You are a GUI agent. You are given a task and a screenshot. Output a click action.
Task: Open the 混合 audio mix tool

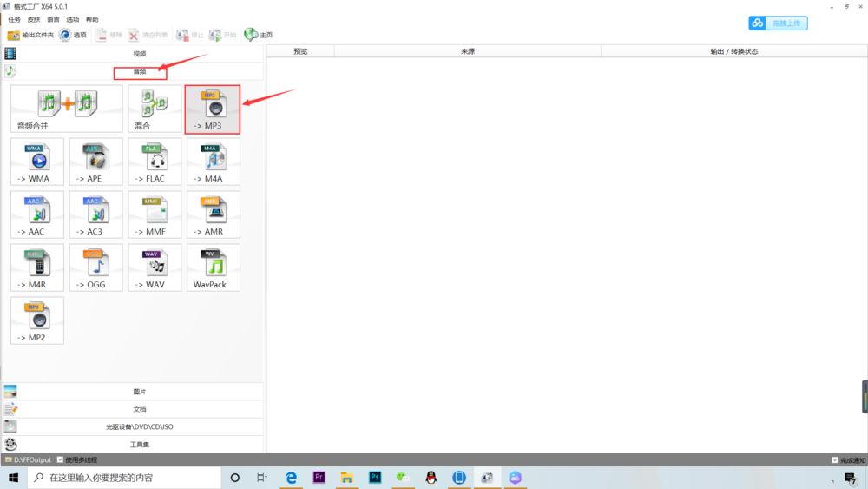click(155, 109)
